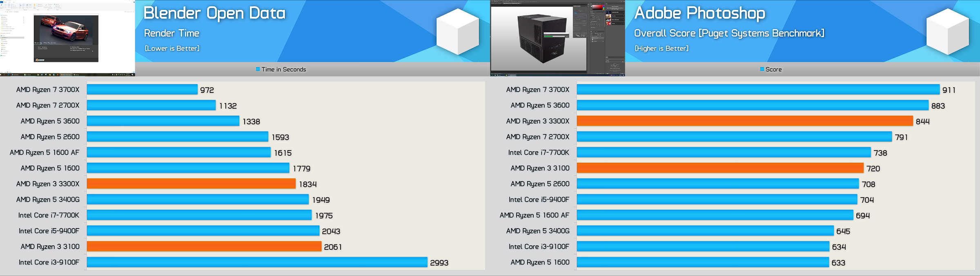The height and width of the screenshot is (276, 980).
Task: Click the 1949 render time value
Action: (321, 200)
